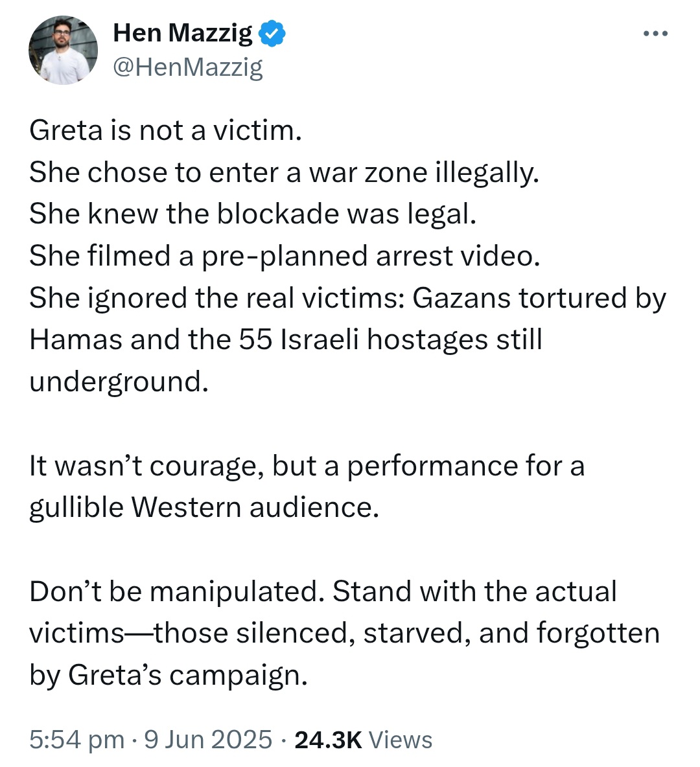This screenshot has height=767, width=700.
Task: Click 'She chose to enter a war zone illegally.'
Action: 284,173
